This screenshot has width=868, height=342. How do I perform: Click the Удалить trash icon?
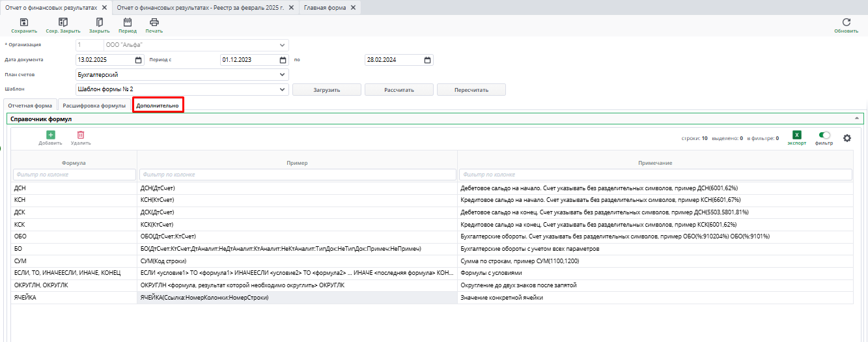pos(81,135)
